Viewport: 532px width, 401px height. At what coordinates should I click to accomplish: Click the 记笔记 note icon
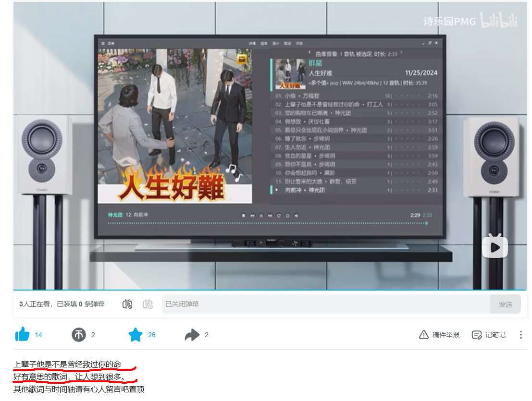point(477,335)
